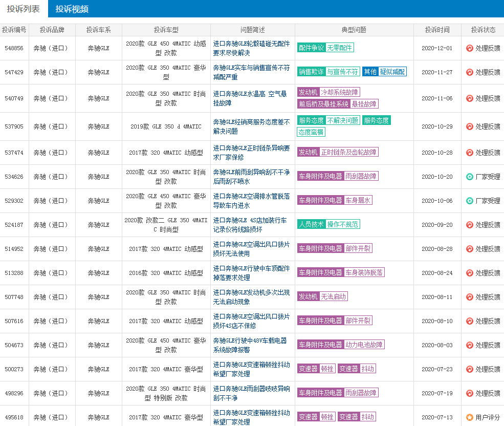Click status icon for complaint 504673
Screen dimensions: 504x426
click(x=470, y=345)
